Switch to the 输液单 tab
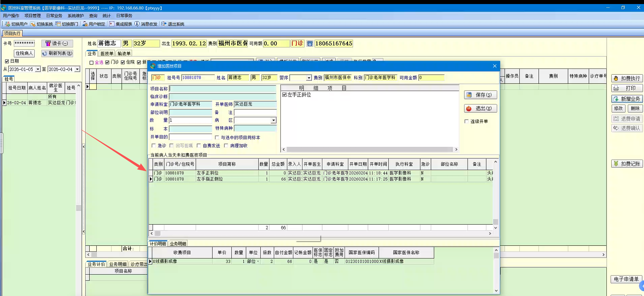644x296 pixels. 124,54
